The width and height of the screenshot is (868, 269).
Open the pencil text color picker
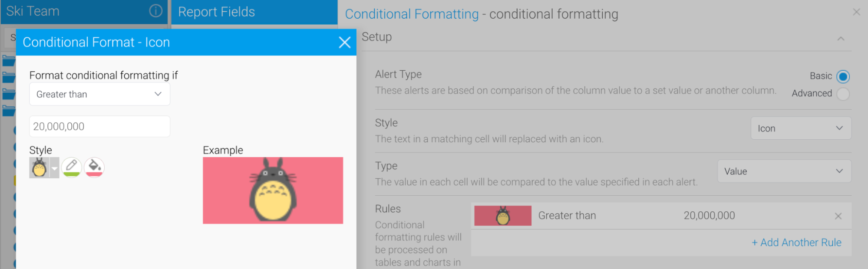72,167
